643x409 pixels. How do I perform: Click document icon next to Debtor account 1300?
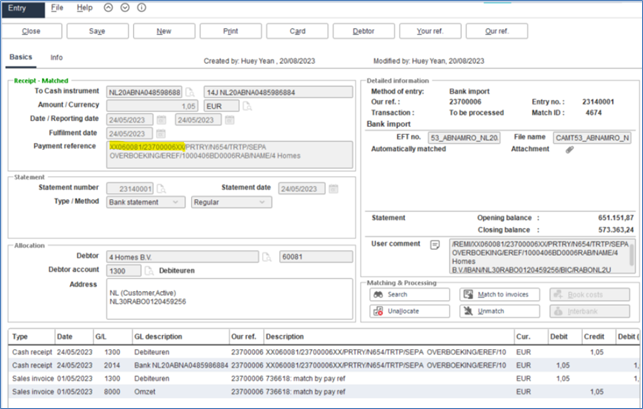tap(149, 270)
